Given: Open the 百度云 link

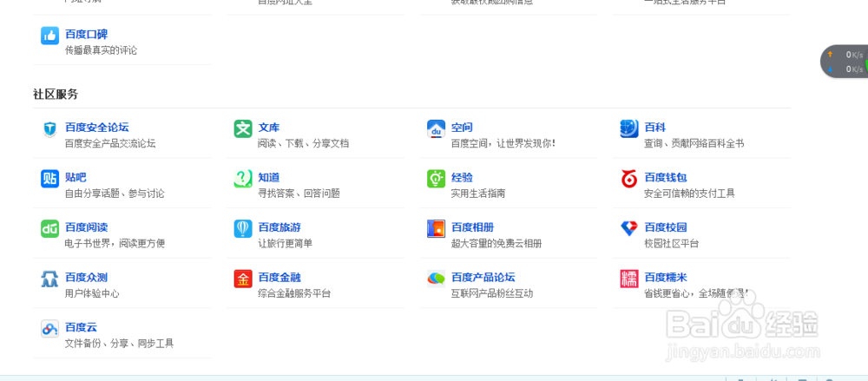Looking at the screenshot, I should [x=81, y=326].
